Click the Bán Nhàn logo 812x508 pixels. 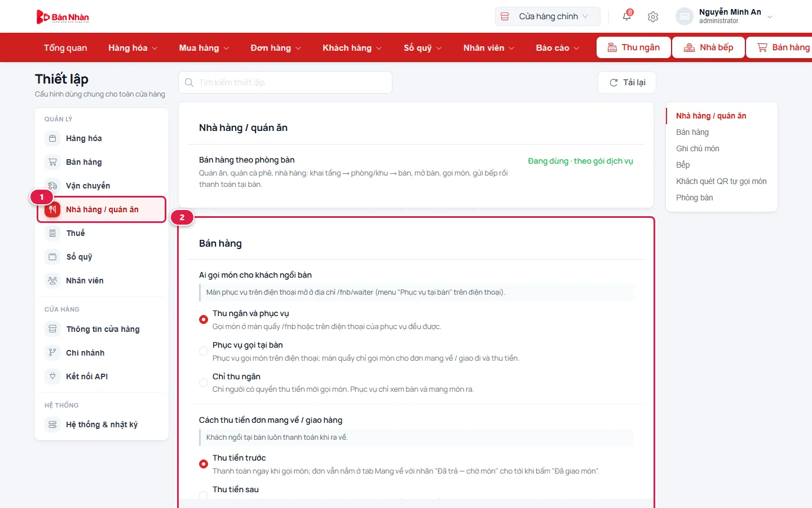(63, 17)
